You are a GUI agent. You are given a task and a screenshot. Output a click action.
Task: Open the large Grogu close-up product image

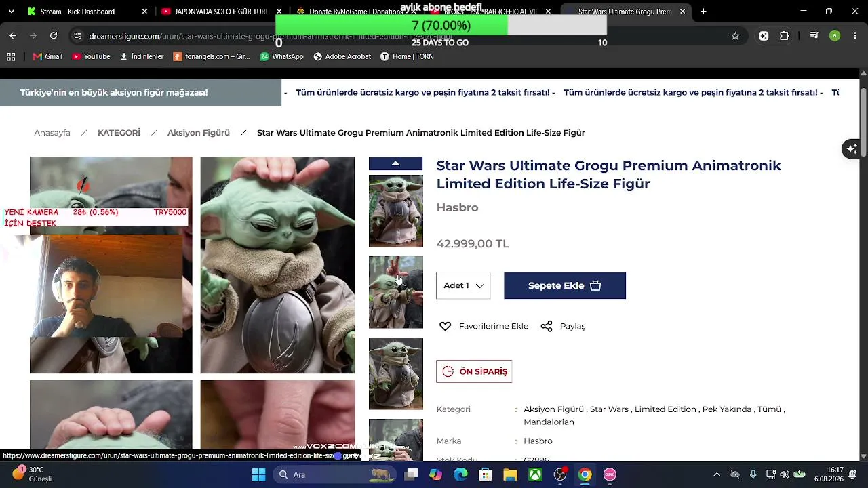(277, 265)
